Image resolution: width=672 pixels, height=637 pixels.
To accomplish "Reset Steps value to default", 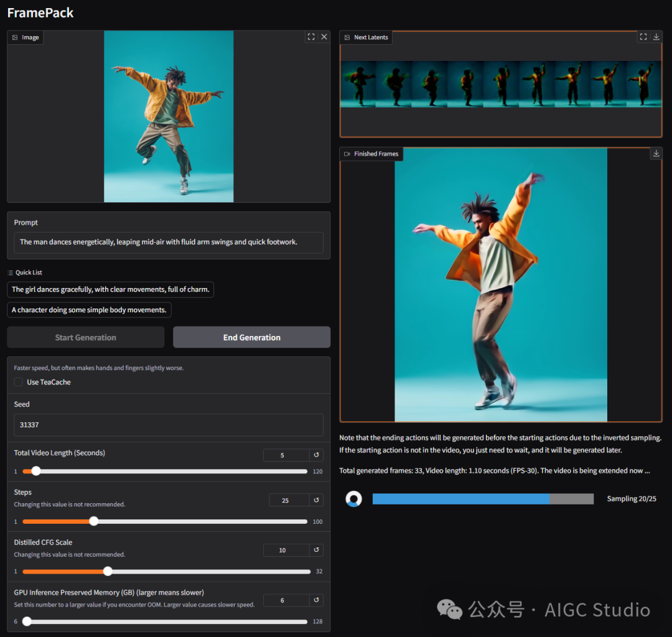I will 316,500.
